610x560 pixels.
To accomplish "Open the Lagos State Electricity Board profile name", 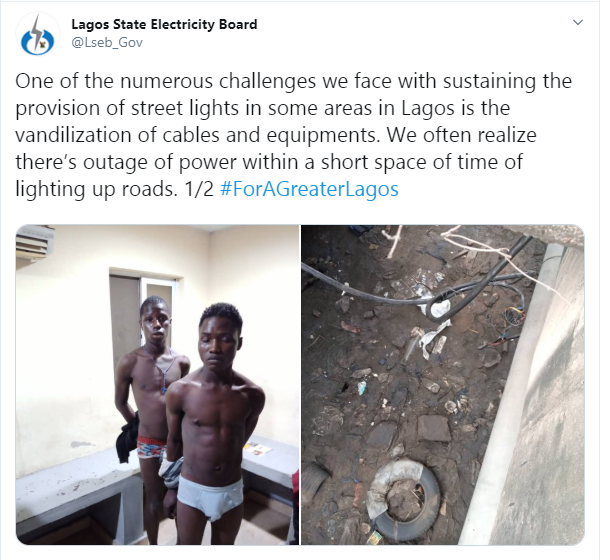I will click(x=164, y=24).
